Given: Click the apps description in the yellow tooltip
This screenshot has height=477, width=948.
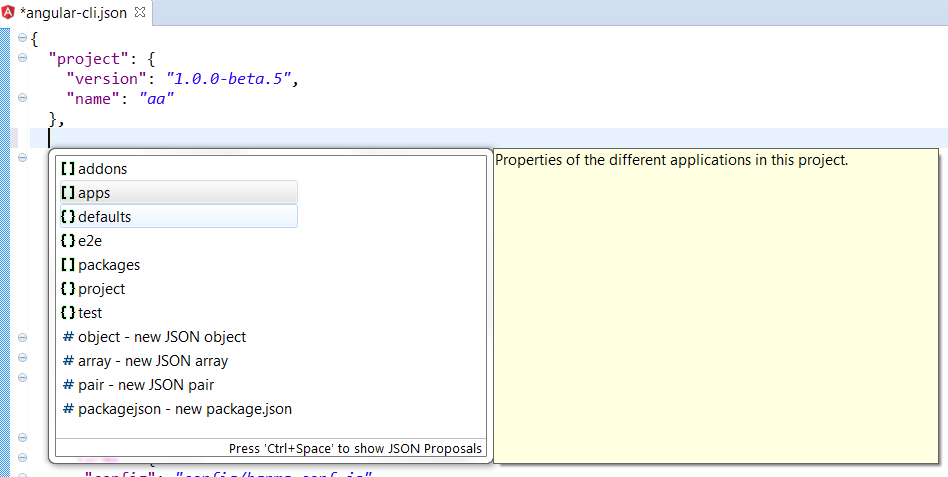Looking at the screenshot, I should coord(671,160).
